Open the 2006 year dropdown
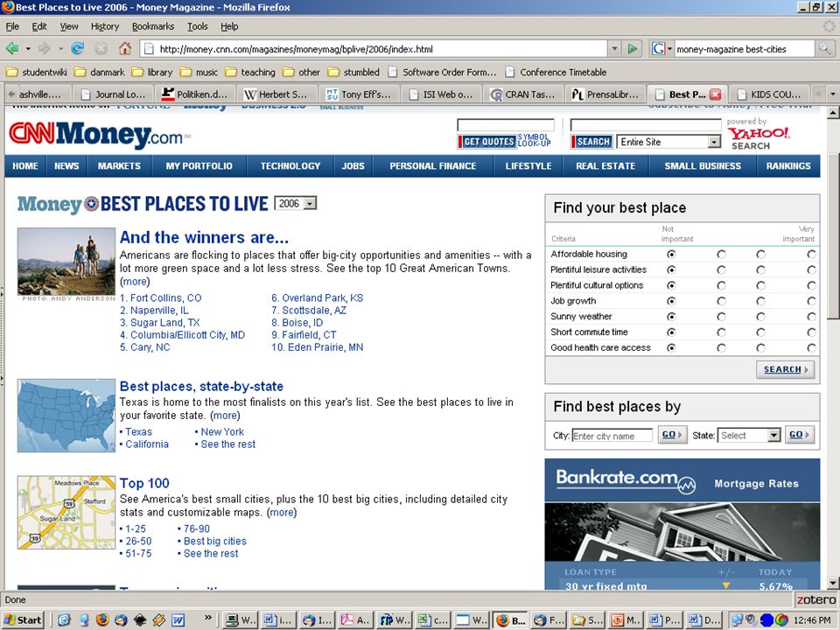The image size is (840, 630). pyautogui.click(x=296, y=204)
